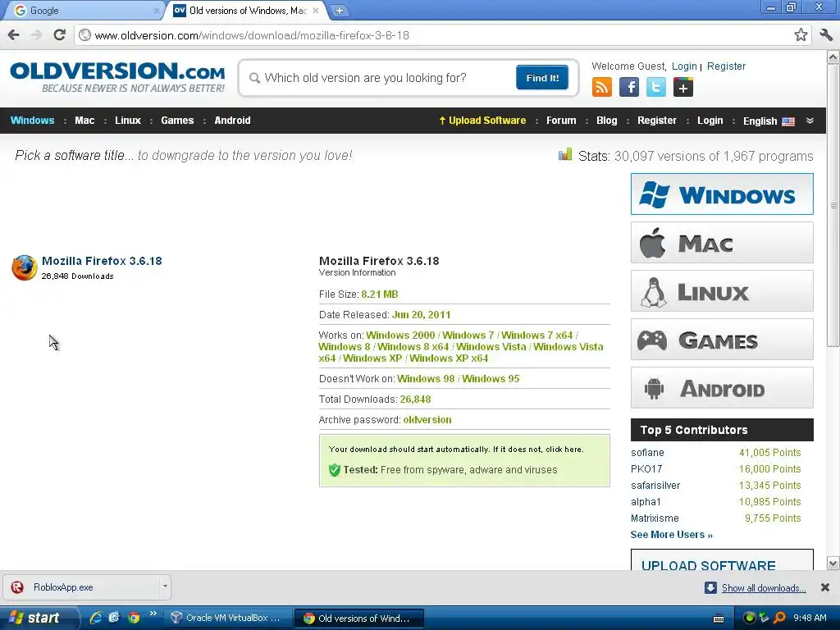Open the English language selector
The width and height of the screenshot is (840, 630).
pos(769,121)
